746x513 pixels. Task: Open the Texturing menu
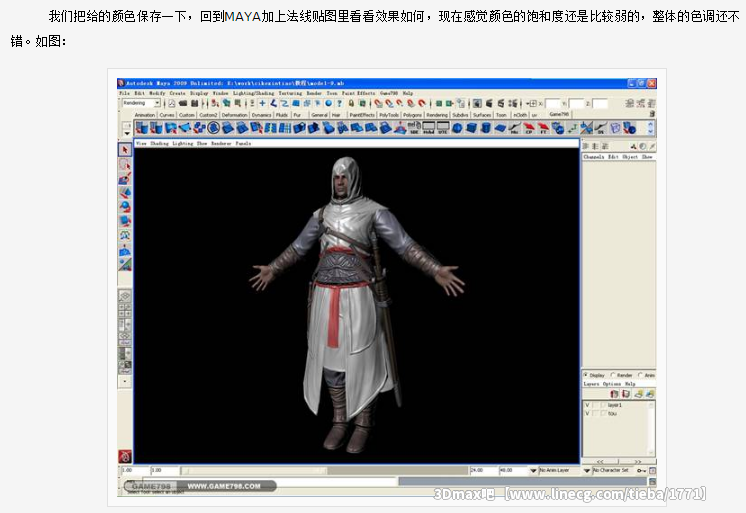(290, 93)
